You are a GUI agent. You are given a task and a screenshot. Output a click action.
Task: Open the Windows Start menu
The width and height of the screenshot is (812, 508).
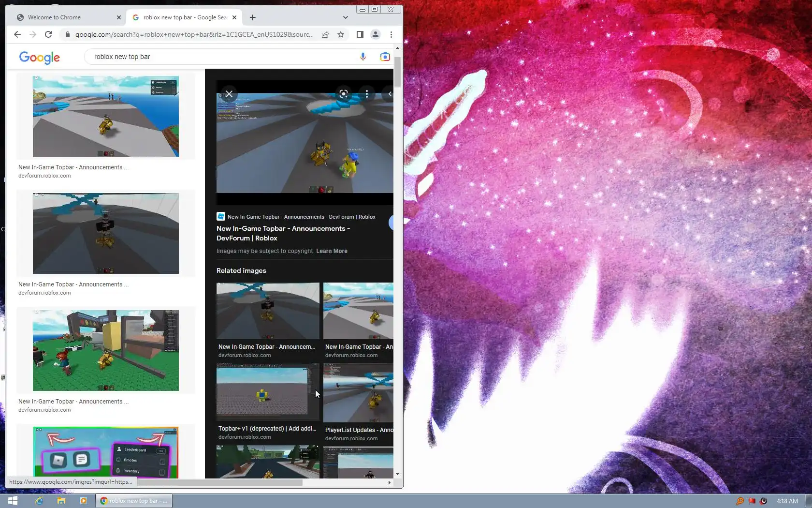pyautogui.click(x=13, y=501)
